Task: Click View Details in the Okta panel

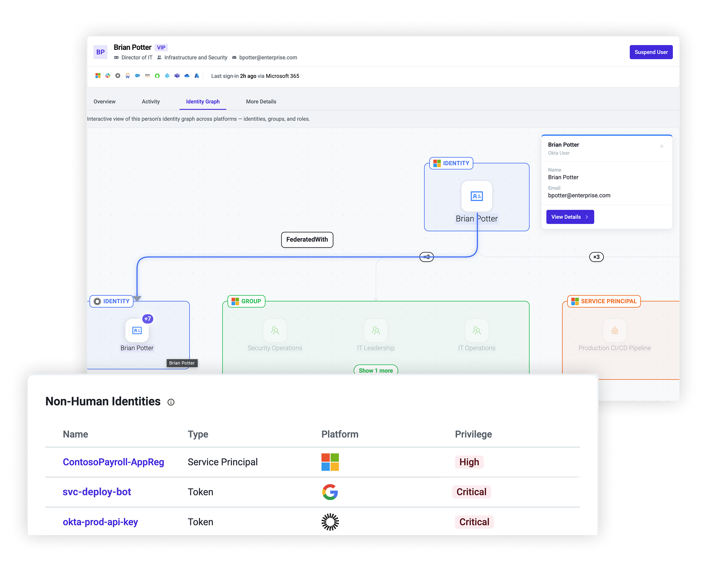Action: coord(570,217)
